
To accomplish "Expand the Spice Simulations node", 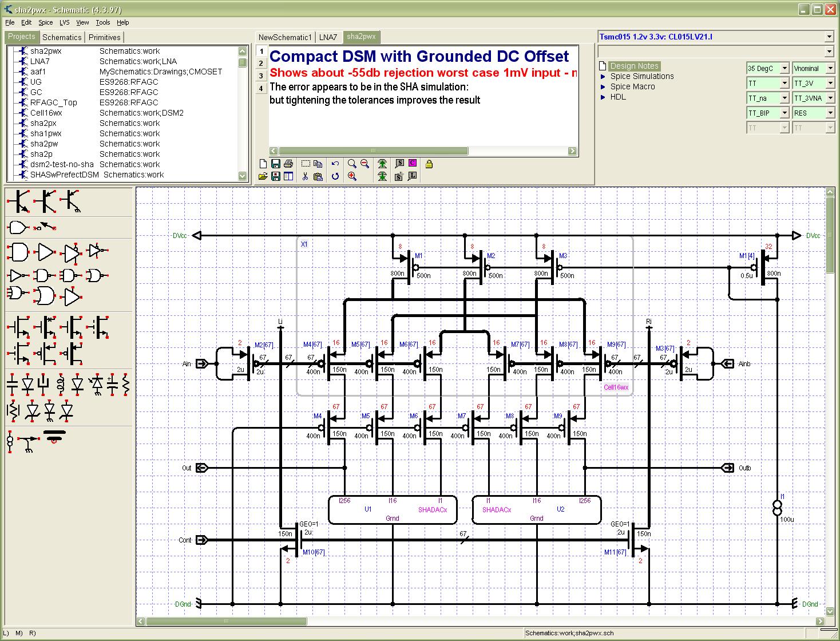I will 603,77.
